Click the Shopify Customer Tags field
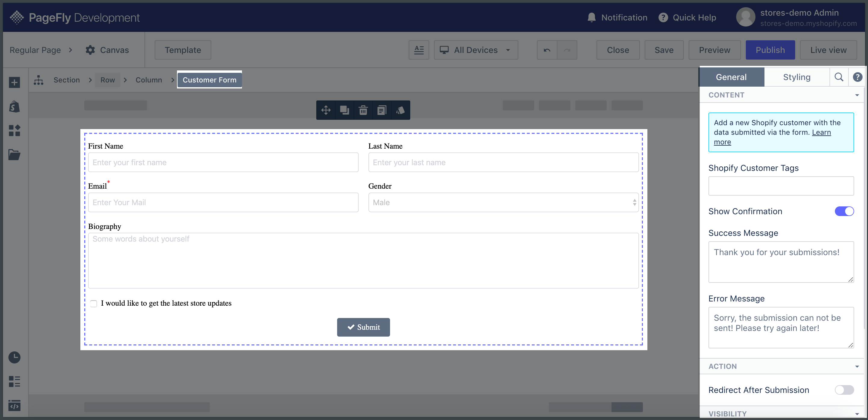 pos(781,186)
